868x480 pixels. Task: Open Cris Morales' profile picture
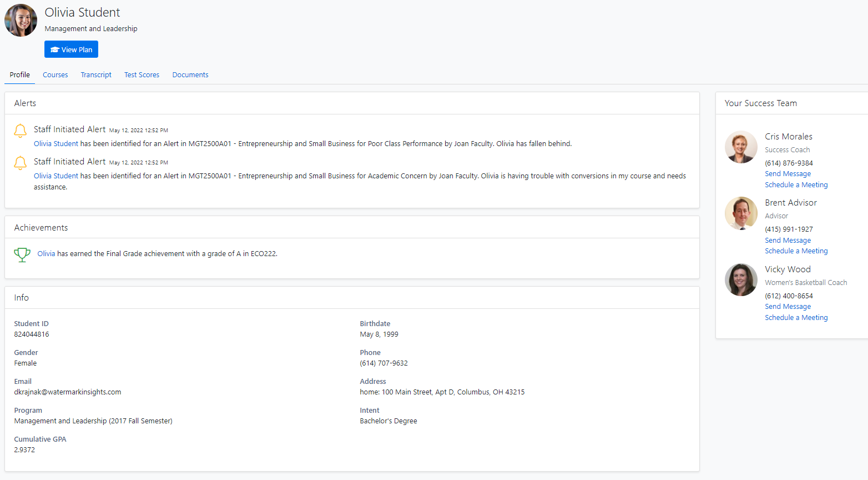tap(741, 147)
